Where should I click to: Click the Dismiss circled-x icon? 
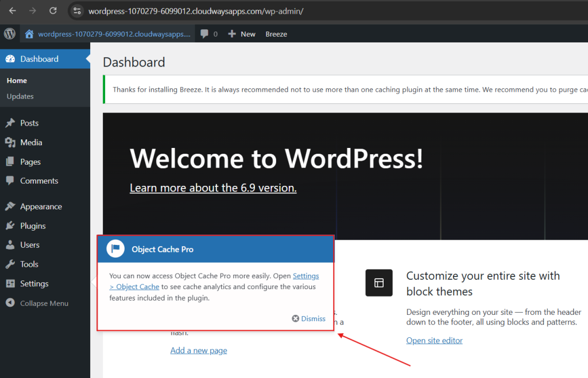pyautogui.click(x=296, y=318)
